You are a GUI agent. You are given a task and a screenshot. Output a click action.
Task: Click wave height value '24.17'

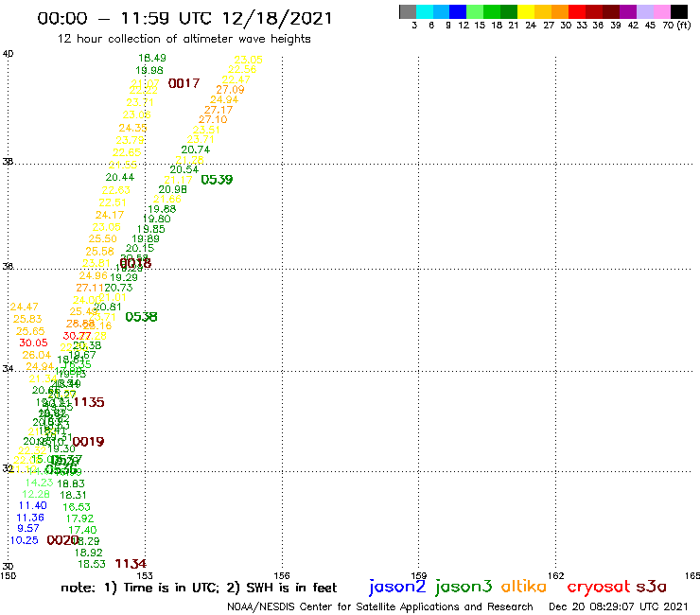(110, 215)
